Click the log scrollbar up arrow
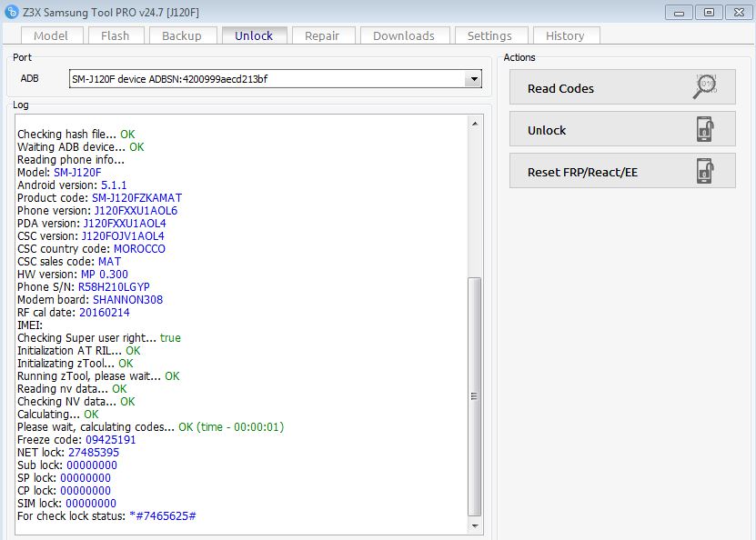756x540 pixels. (475, 124)
